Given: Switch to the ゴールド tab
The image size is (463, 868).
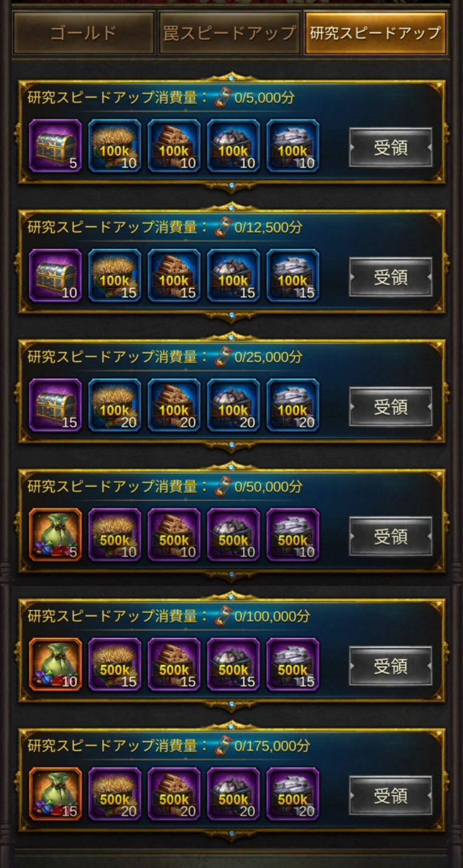Looking at the screenshot, I should 83,33.
